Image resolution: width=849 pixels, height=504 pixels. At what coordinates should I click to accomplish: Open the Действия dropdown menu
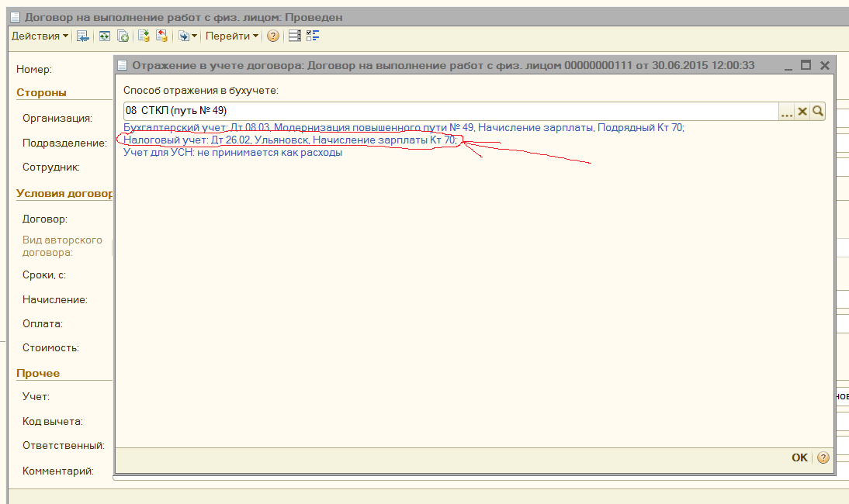[40, 36]
